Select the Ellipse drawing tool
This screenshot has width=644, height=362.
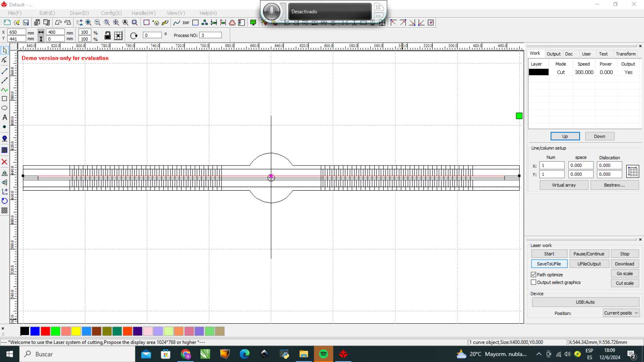[5, 108]
